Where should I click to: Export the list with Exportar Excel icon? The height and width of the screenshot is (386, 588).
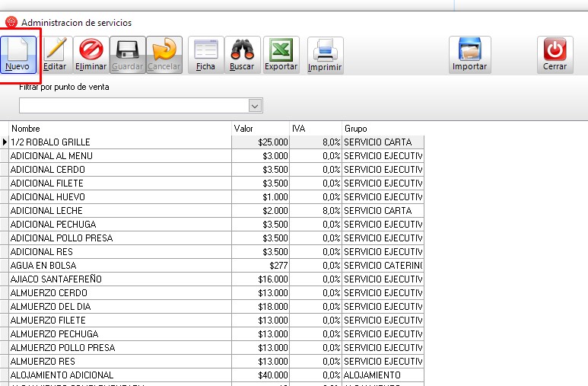(281, 54)
